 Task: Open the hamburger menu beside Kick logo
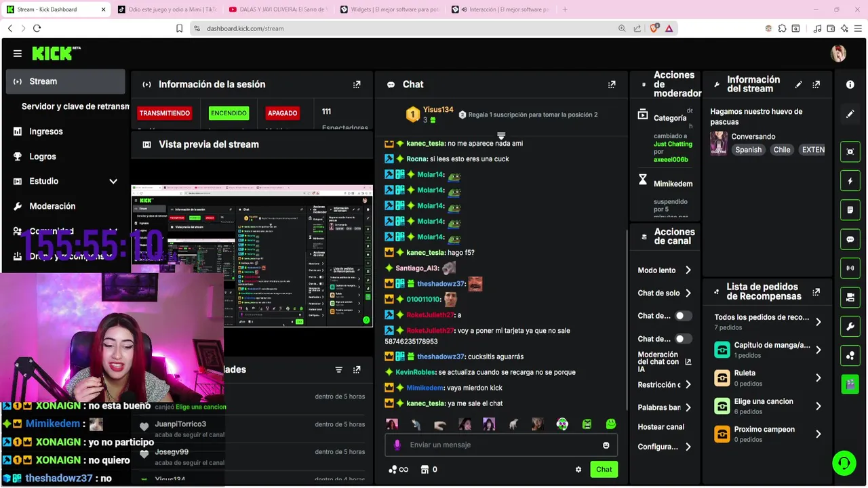[x=18, y=54]
